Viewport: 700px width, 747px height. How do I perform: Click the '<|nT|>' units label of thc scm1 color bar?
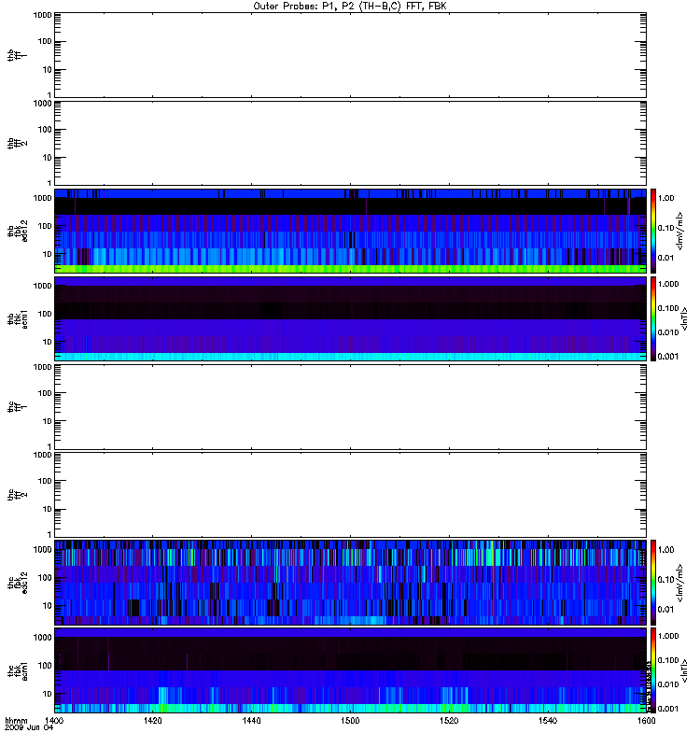(x=684, y=670)
